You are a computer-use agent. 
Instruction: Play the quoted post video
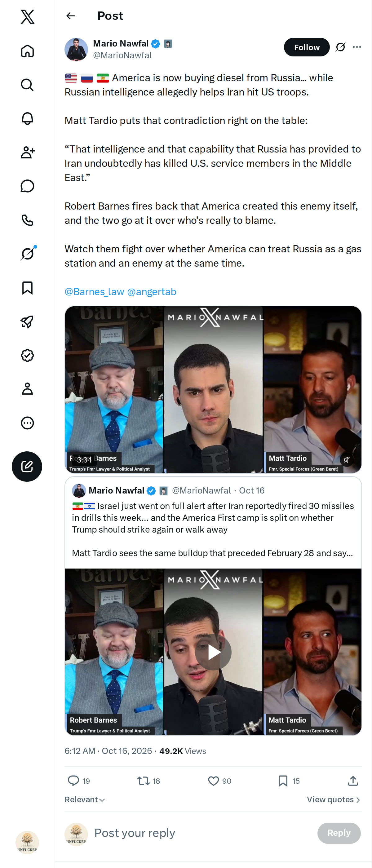[x=213, y=652]
